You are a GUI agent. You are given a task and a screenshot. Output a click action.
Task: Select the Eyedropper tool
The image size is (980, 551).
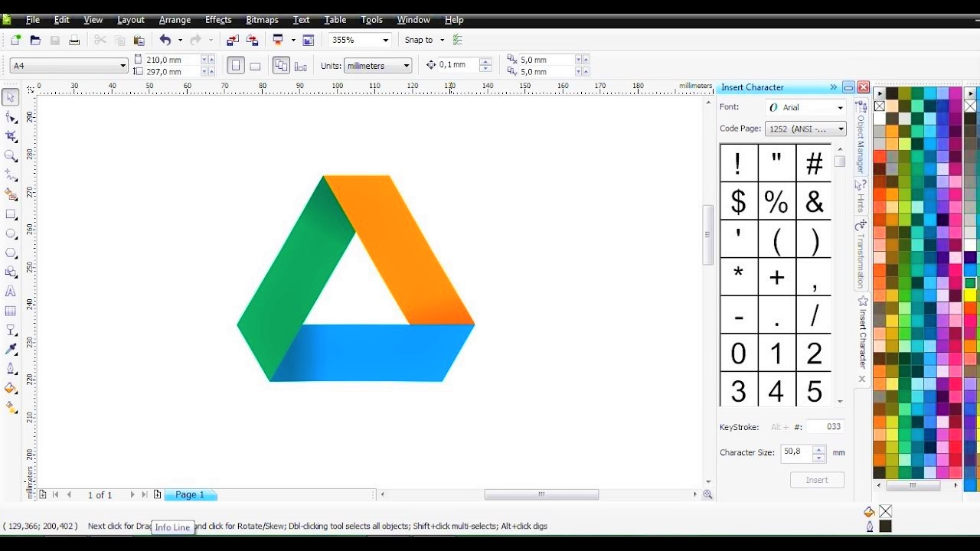pyautogui.click(x=11, y=349)
